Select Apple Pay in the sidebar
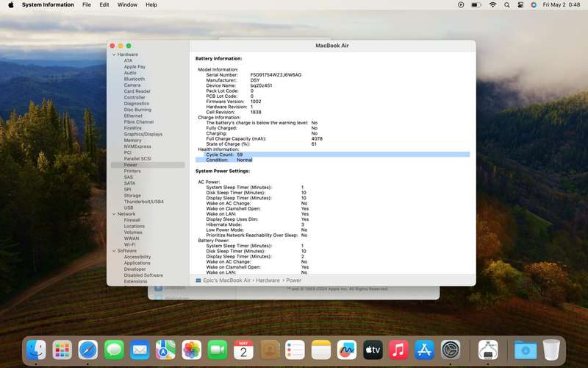The image size is (588, 368). tap(135, 67)
